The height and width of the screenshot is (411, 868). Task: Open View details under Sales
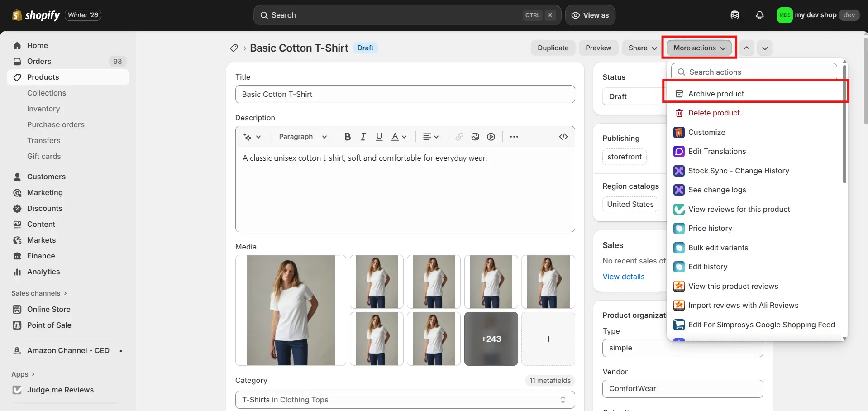coord(624,276)
